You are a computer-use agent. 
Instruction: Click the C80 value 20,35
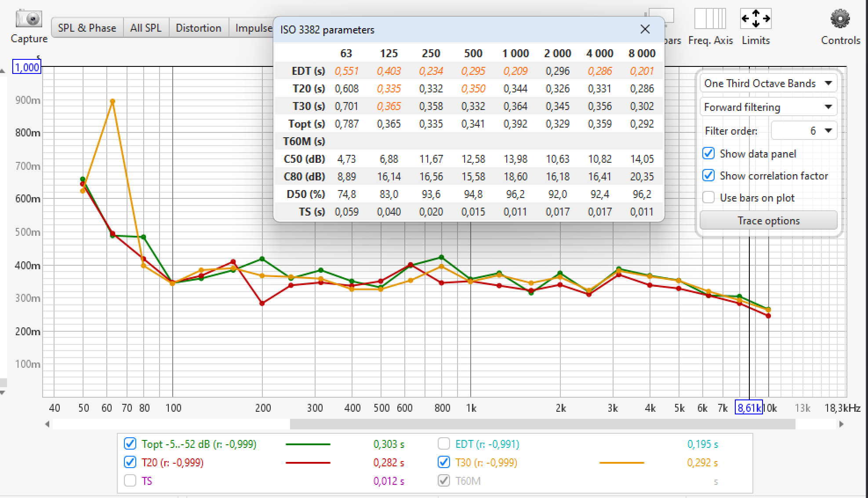[x=642, y=176]
